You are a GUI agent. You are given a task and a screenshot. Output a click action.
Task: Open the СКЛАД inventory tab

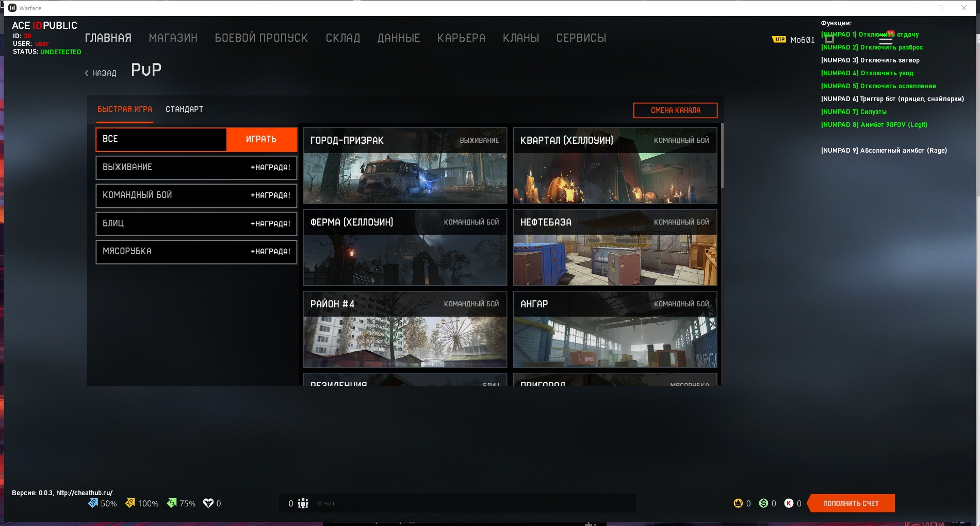(342, 38)
